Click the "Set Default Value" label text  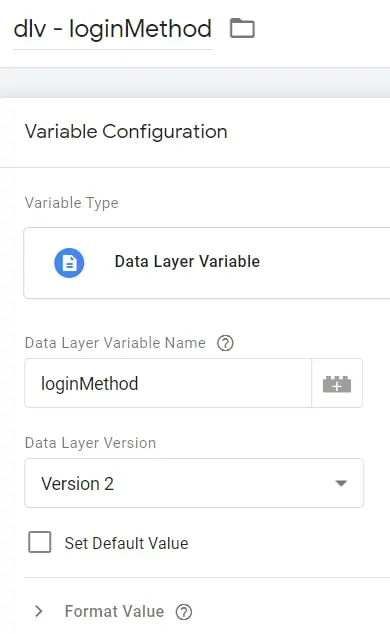pos(126,543)
